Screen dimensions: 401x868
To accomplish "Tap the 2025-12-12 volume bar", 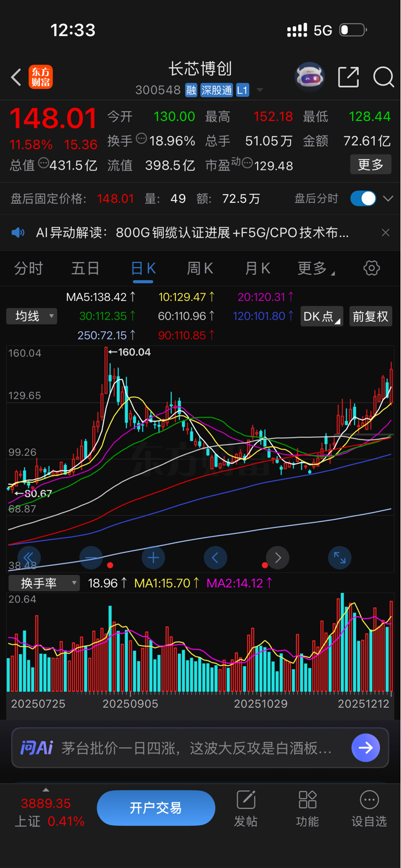I will pos(391,646).
